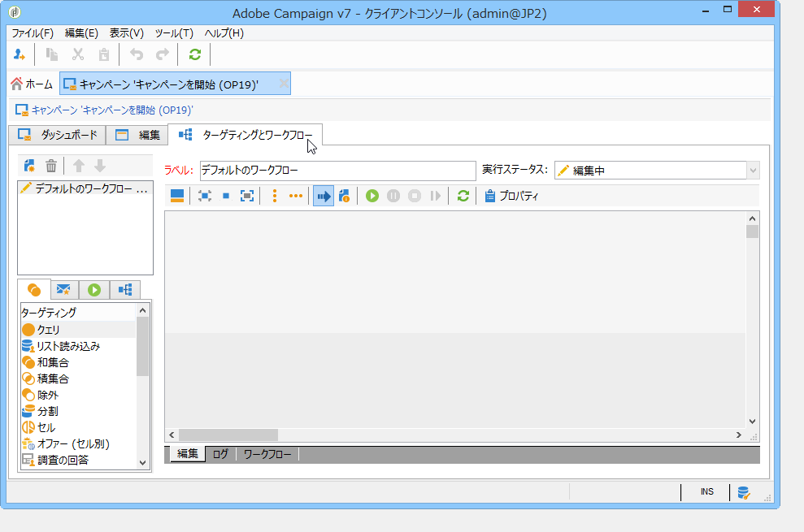Select the targeting activities palette tab
The image size is (804, 532).
(34, 290)
